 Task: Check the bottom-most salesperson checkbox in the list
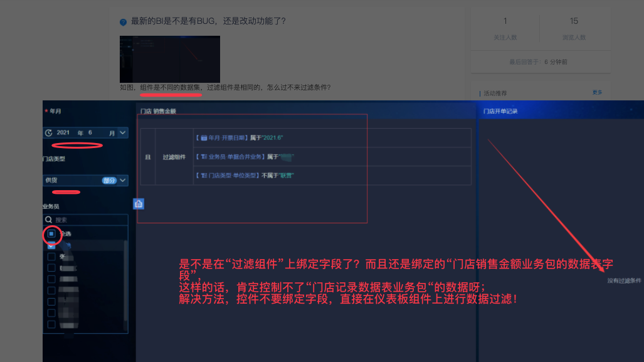pos(51,324)
